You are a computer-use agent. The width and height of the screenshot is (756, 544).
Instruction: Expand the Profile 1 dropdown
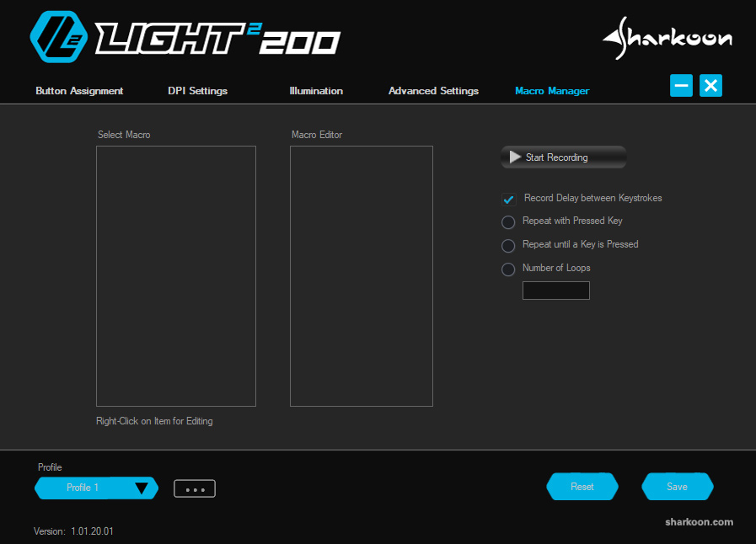coord(96,488)
